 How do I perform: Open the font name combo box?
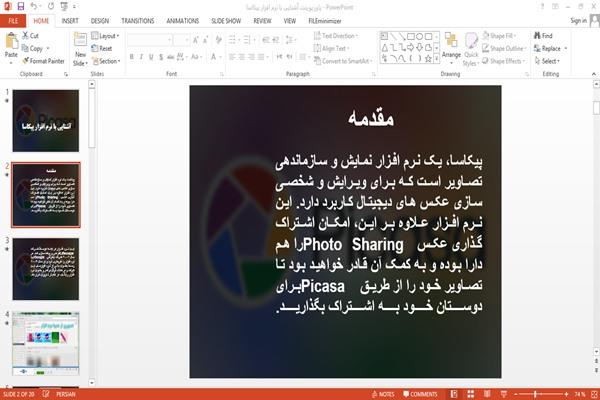(149, 40)
